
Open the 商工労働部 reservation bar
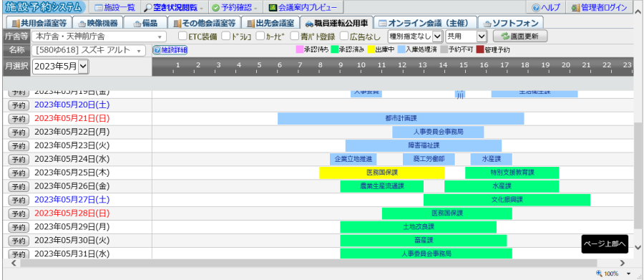coord(429,159)
